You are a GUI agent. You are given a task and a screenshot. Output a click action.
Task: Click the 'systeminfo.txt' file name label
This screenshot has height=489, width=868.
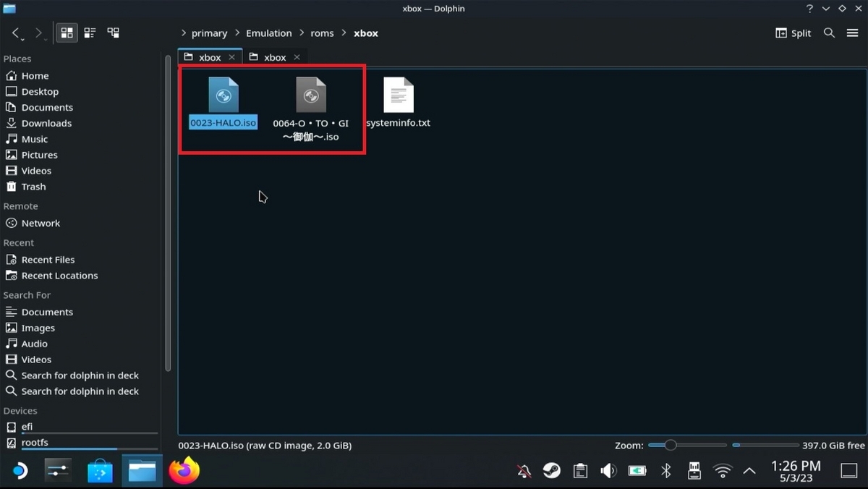tap(399, 123)
